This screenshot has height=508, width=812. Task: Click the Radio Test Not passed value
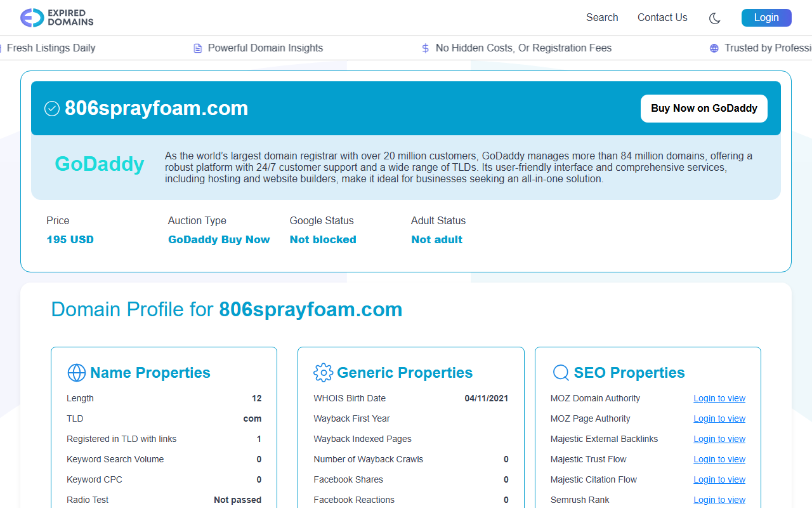(x=237, y=500)
